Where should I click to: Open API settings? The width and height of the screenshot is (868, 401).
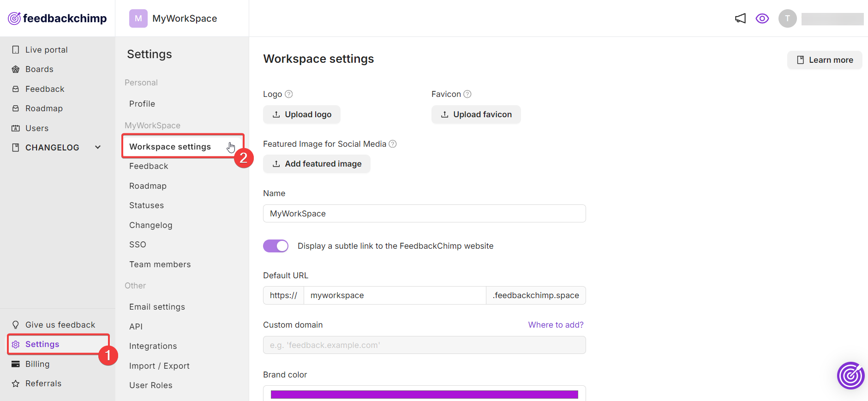136,327
